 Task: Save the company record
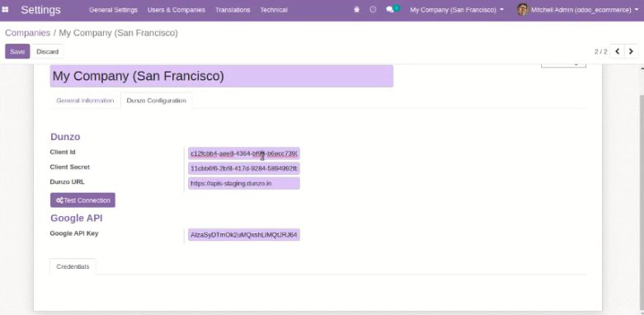pos(17,51)
